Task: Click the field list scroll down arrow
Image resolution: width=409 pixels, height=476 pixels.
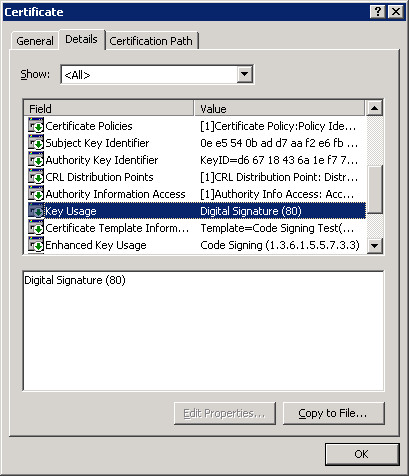Action: [374, 246]
